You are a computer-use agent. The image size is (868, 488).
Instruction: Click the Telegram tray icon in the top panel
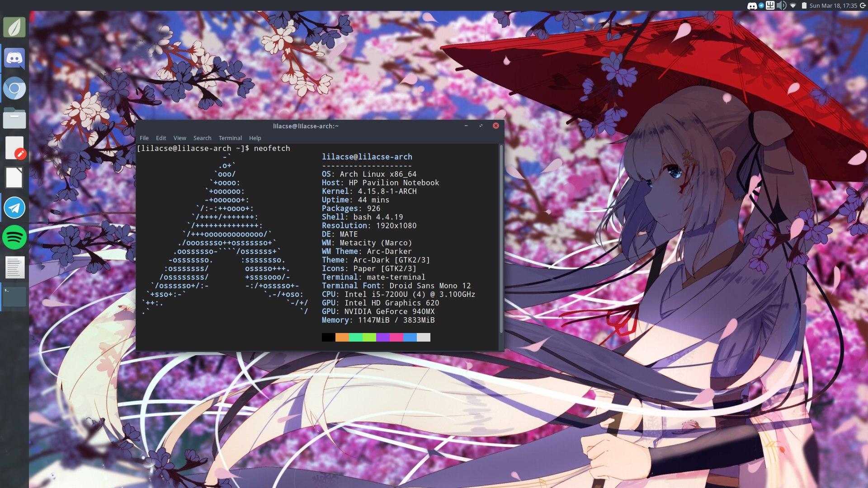(x=761, y=5)
